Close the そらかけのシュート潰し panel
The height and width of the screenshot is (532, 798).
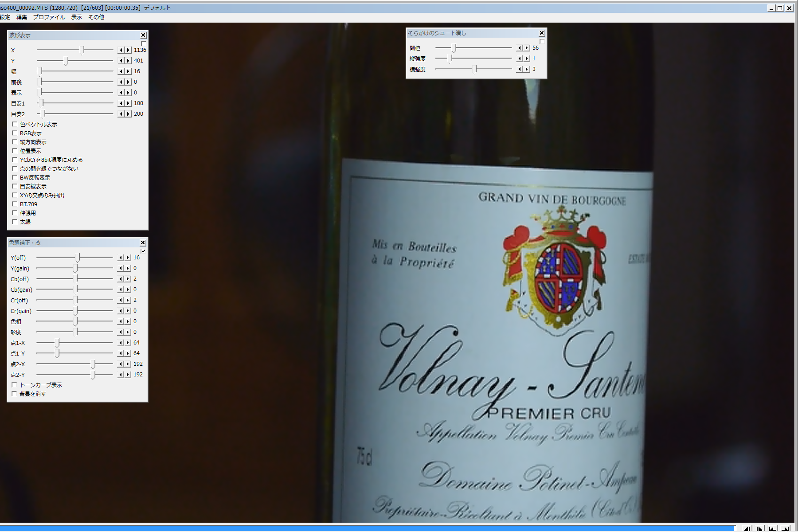[541, 33]
